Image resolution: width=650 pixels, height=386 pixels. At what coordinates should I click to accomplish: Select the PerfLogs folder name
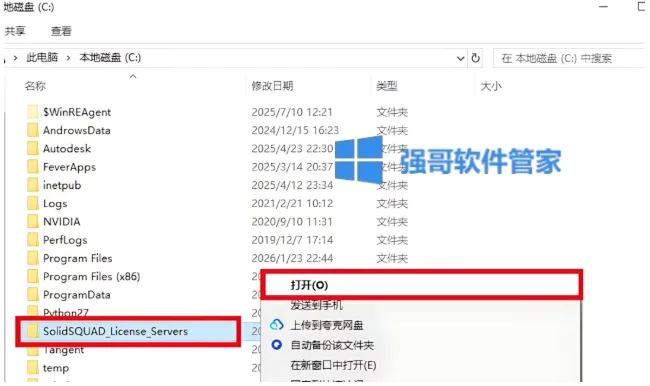[65, 240]
